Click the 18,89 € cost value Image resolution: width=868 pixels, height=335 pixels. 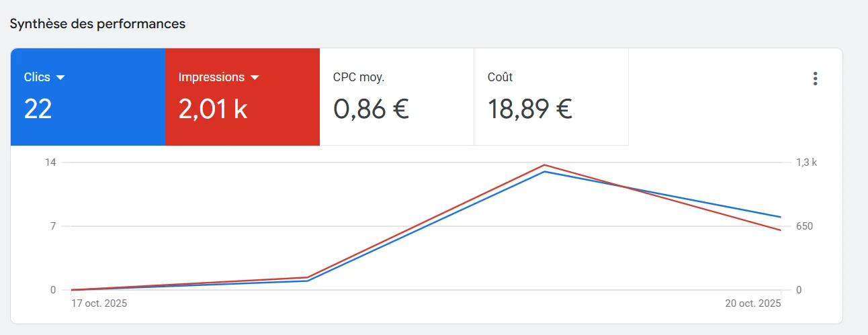[529, 109]
